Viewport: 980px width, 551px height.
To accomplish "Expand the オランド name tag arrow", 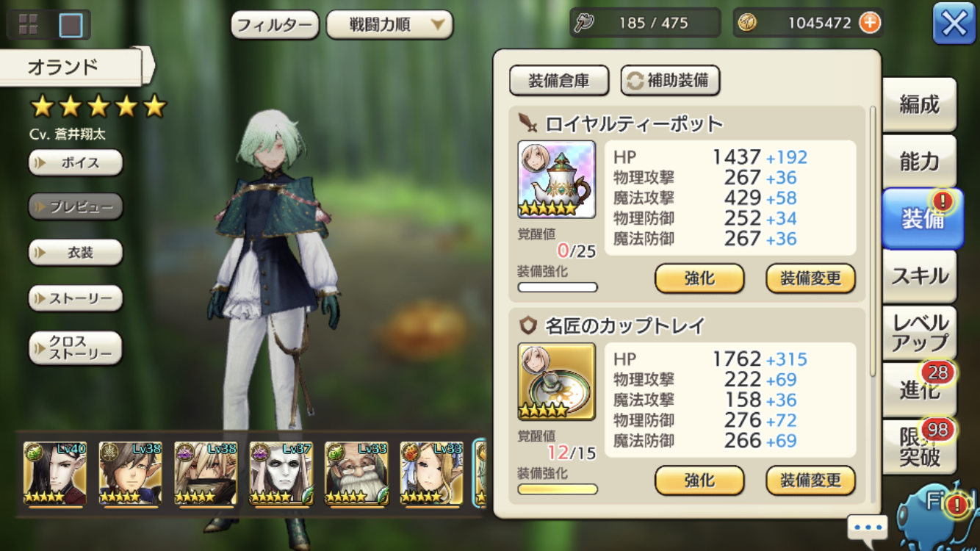I will (x=149, y=67).
